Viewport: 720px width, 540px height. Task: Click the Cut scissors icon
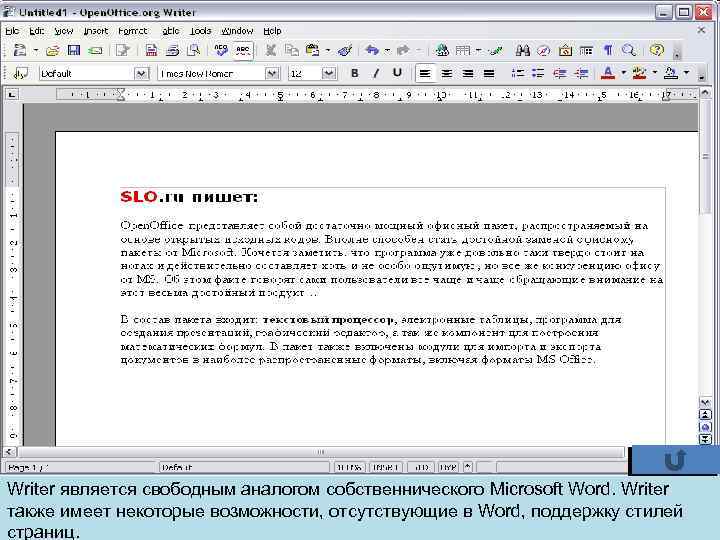click(271, 50)
